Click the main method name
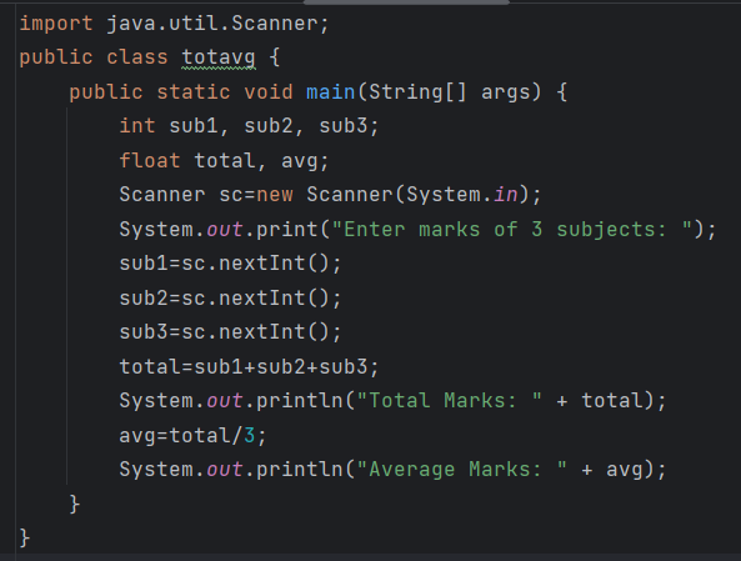 click(x=330, y=92)
